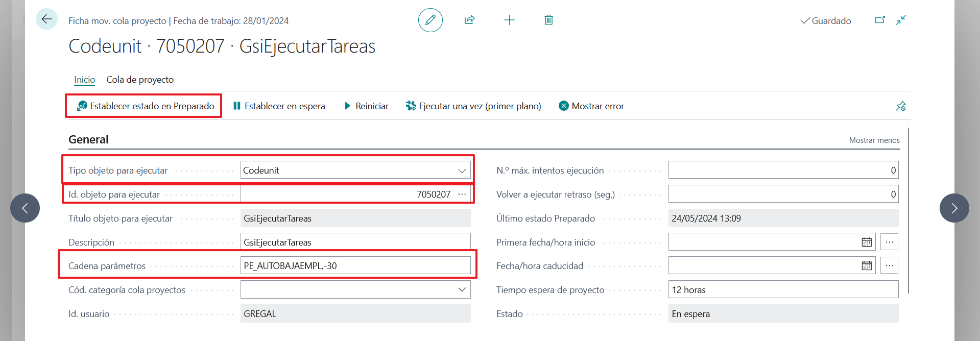Click Mostrar menos link
This screenshot has width=980, height=341.
pyautogui.click(x=874, y=140)
